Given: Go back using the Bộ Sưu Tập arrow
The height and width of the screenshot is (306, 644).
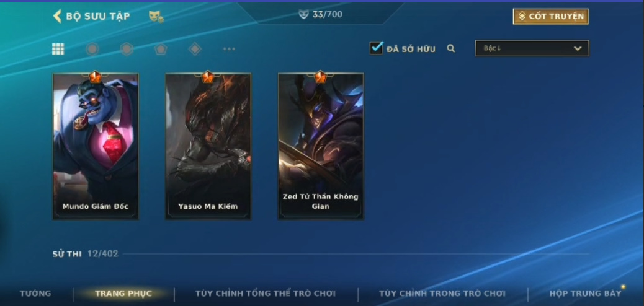Looking at the screenshot, I should [57, 16].
